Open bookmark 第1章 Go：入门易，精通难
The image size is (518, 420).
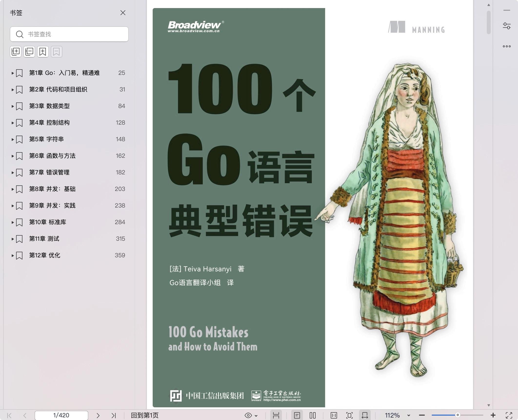click(x=64, y=73)
